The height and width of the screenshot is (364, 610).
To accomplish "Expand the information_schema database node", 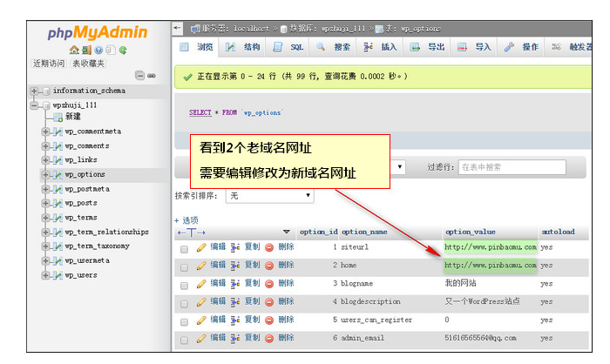I will (x=34, y=91).
